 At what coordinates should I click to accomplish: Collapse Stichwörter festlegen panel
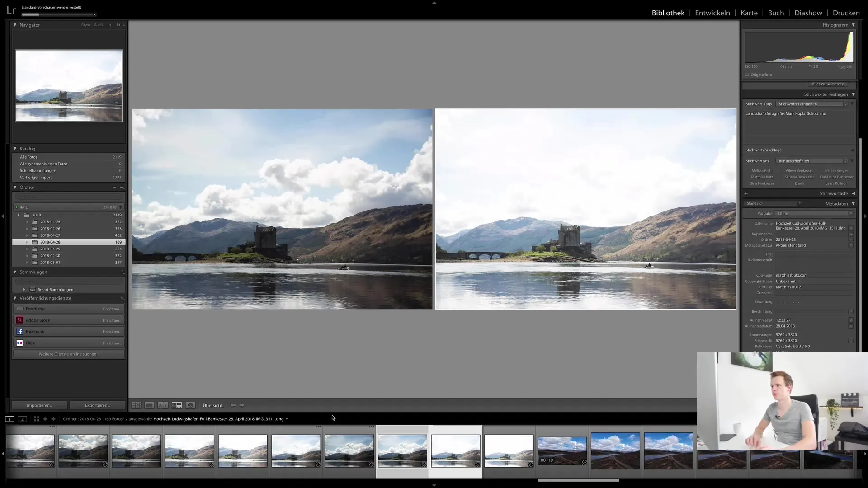[853, 94]
